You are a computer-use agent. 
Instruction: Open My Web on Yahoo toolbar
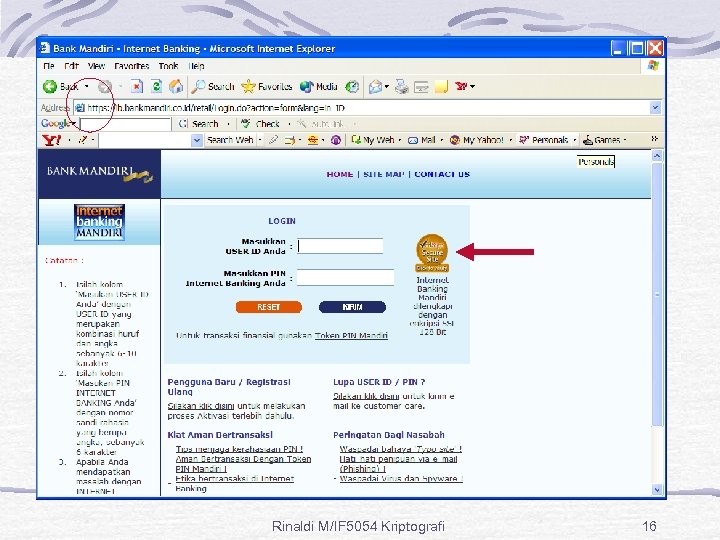click(x=372, y=140)
